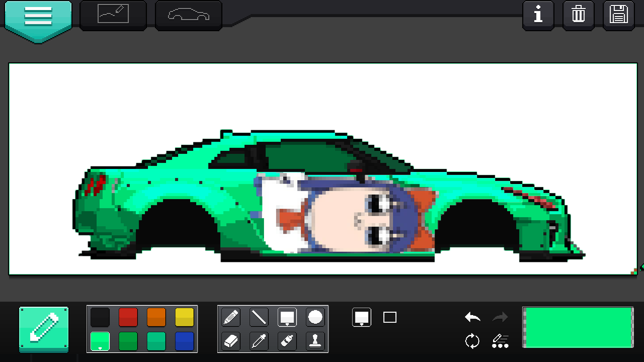Click the large teal pencil mode button

click(x=44, y=329)
